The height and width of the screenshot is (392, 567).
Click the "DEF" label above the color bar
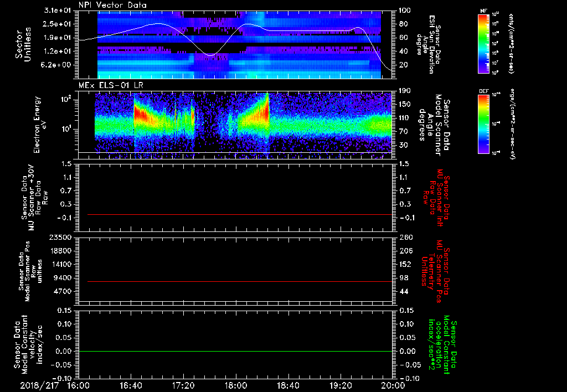(x=484, y=91)
